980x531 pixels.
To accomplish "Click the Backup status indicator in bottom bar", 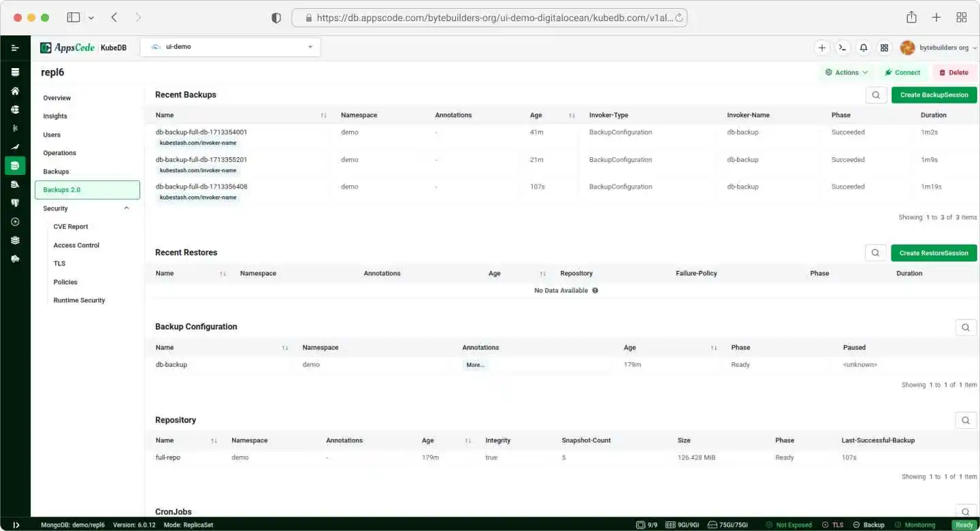I will click(868, 525).
